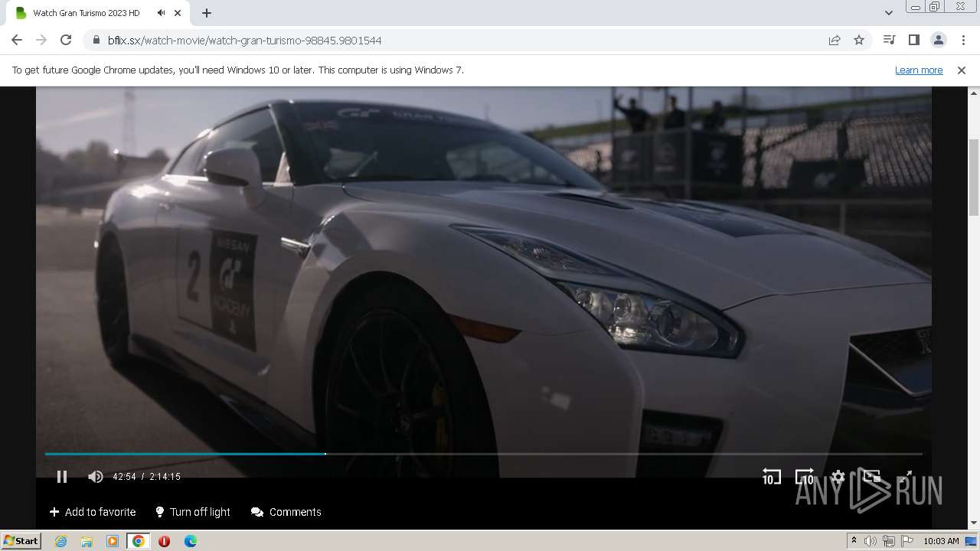Viewport: 980px width, 551px height.
Task: Rewind video 10 seconds
Action: click(771, 477)
